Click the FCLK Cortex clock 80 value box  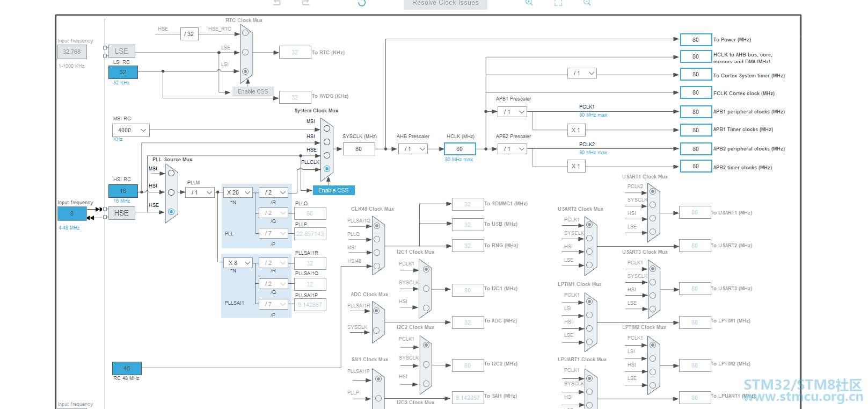pyautogui.click(x=696, y=92)
